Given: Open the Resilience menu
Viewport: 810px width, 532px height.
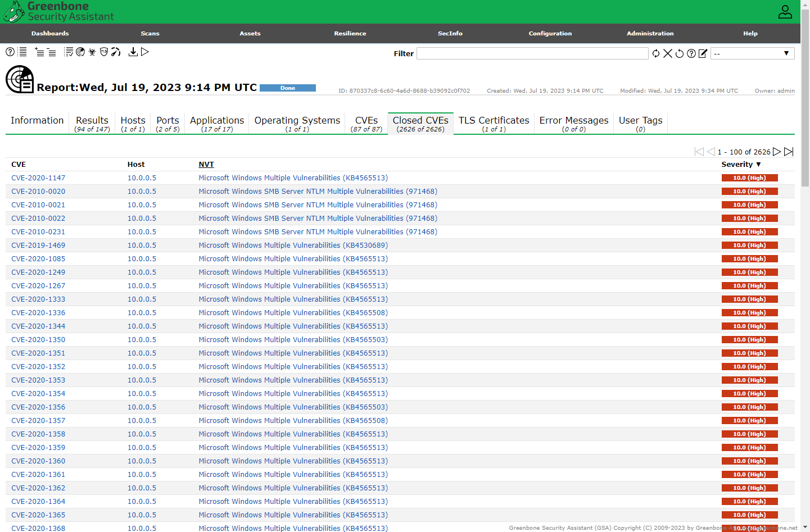Looking at the screenshot, I should tap(350, 33).
